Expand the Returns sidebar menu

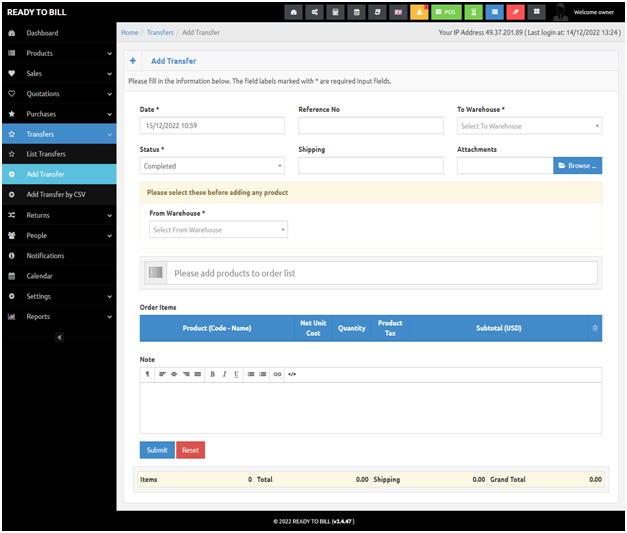coord(59,215)
